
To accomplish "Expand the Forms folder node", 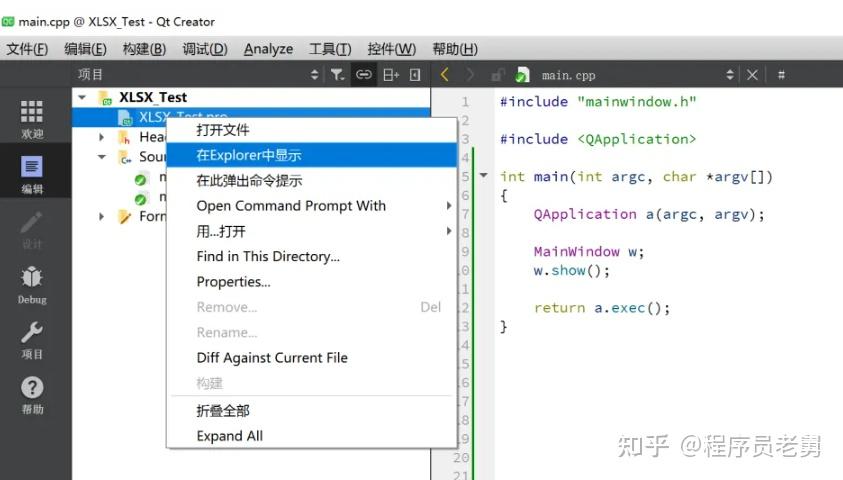I will [x=101, y=217].
